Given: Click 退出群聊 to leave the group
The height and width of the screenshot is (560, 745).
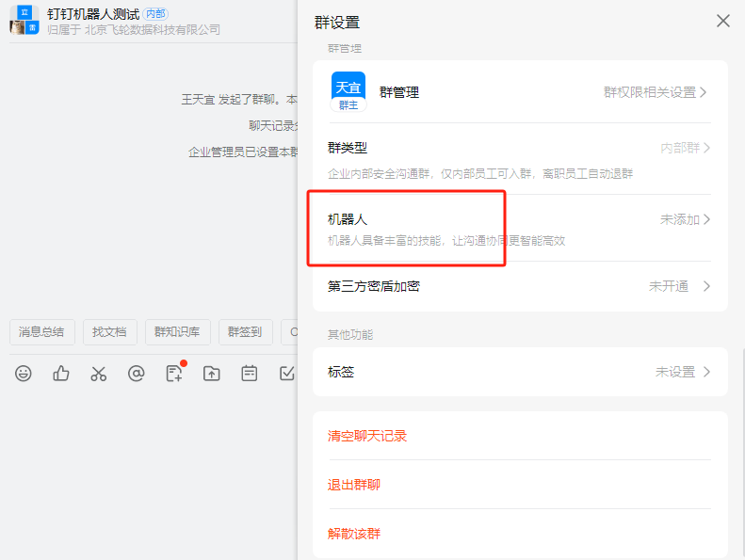Looking at the screenshot, I should coord(354,485).
